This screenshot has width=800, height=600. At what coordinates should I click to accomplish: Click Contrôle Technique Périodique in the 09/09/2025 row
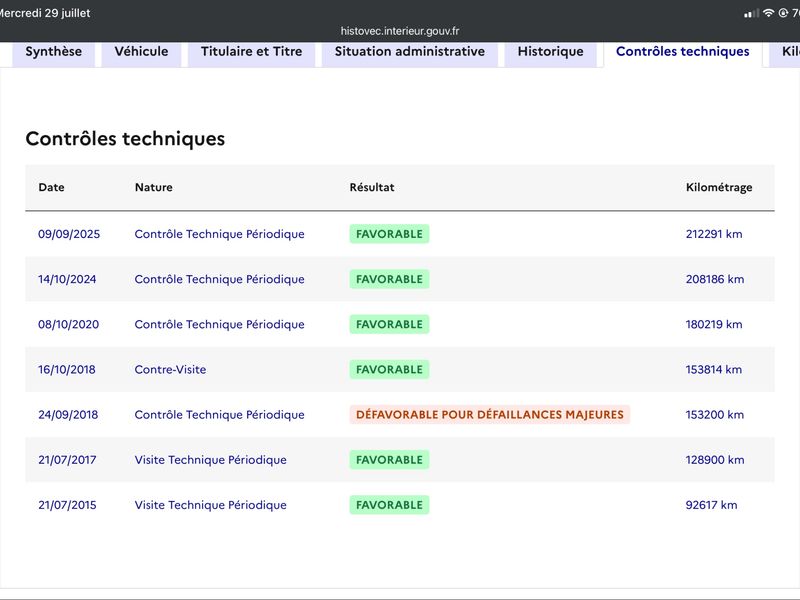219,234
